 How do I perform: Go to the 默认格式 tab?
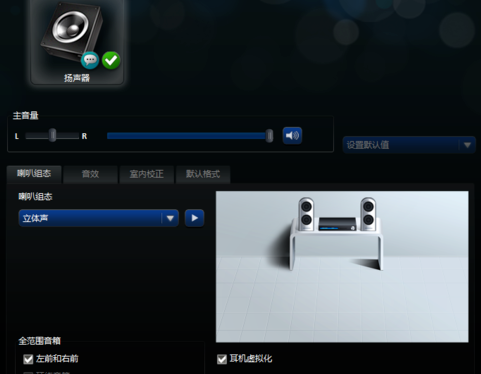click(203, 174)
